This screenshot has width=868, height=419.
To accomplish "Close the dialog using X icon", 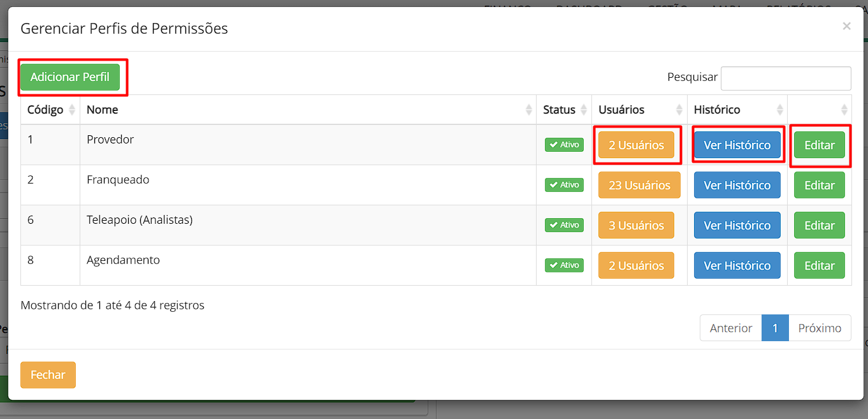I will (846, 26).
